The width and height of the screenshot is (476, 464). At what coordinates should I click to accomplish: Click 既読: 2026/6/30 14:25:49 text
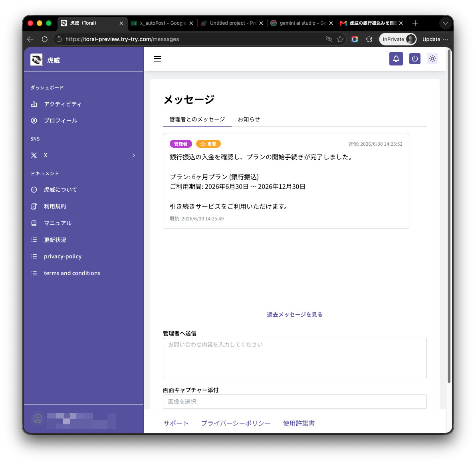pyautogui.click(x=197, y=219)
